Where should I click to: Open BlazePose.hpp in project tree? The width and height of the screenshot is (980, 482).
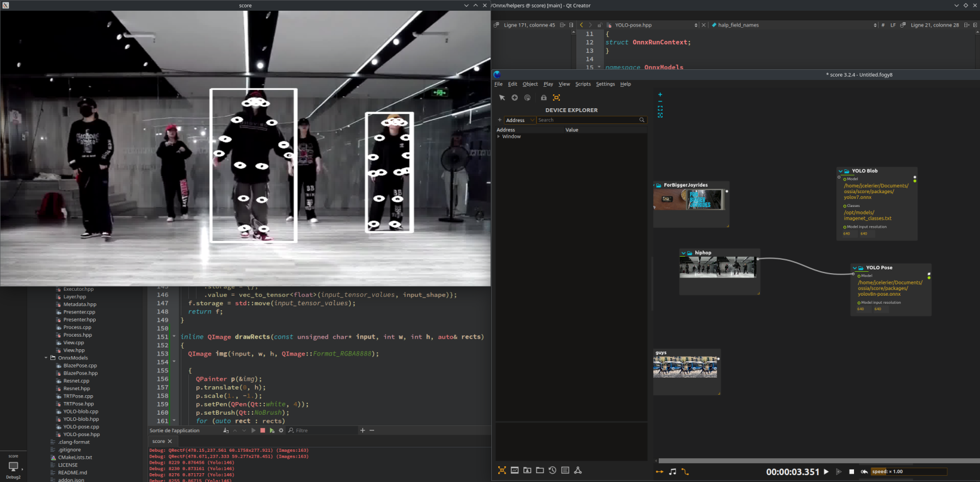point(80,373)
